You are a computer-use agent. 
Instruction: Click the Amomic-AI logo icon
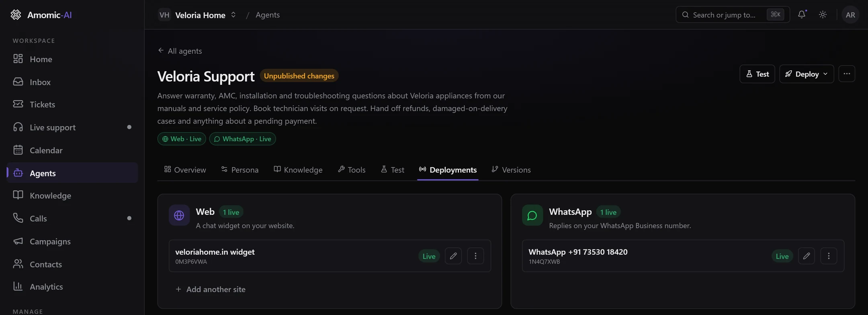16,15
